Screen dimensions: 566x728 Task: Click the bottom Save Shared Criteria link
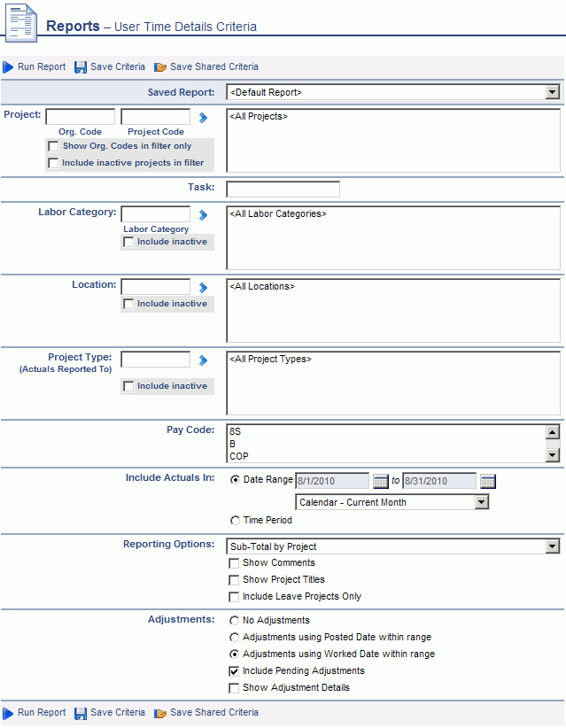[214, 713]
